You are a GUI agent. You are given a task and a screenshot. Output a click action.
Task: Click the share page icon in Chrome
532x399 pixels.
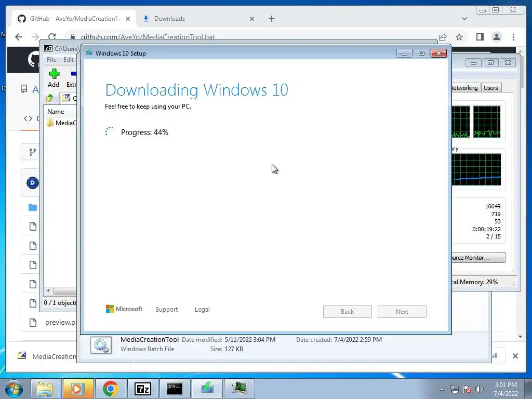coord(443,37)
